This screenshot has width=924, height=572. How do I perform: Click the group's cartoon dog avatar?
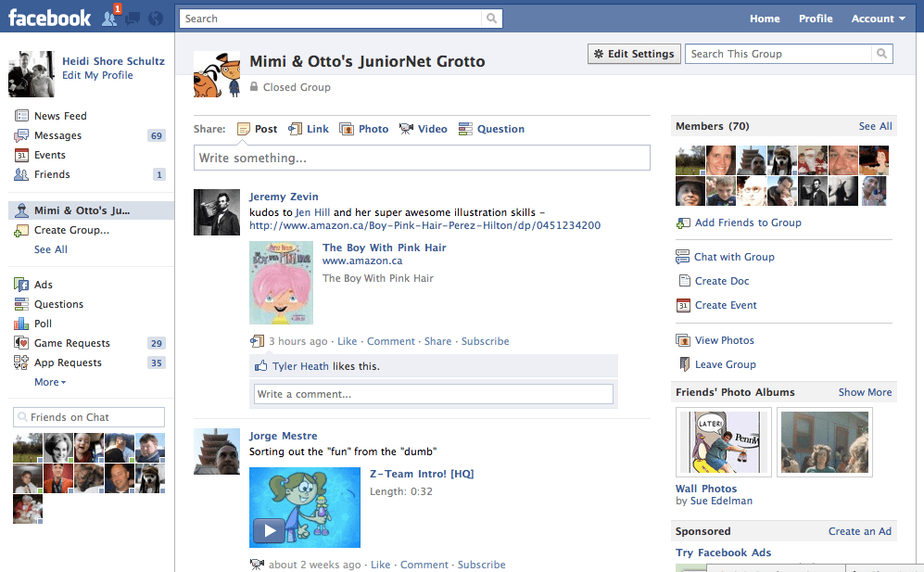(217, 74)
